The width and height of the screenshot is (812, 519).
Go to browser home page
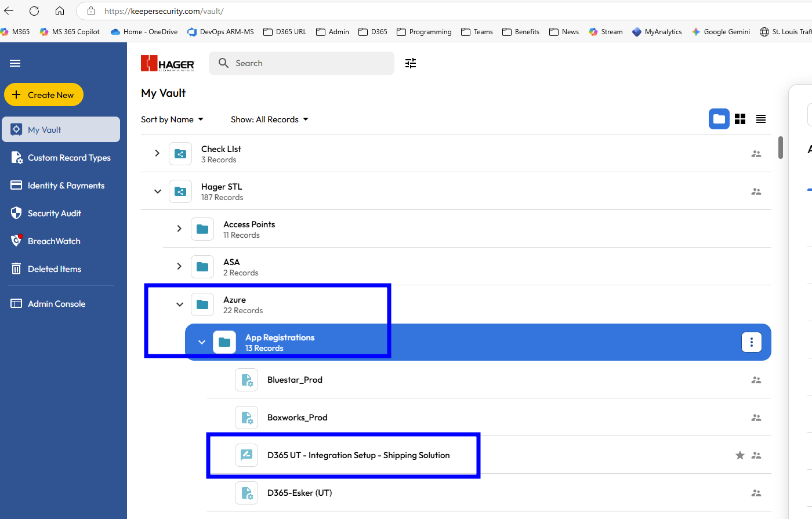click(60, 11)
